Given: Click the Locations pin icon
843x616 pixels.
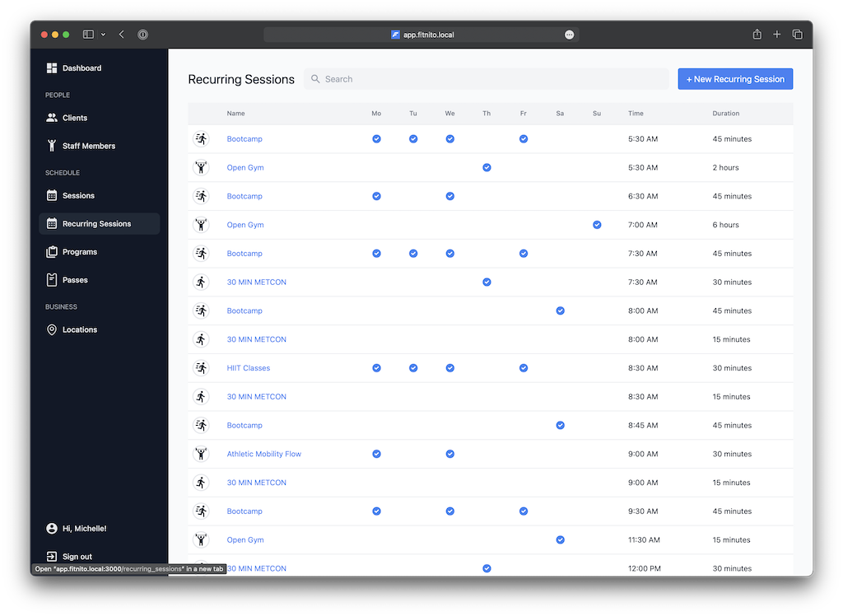Looking at the screenshot, I should click(52, 329).
